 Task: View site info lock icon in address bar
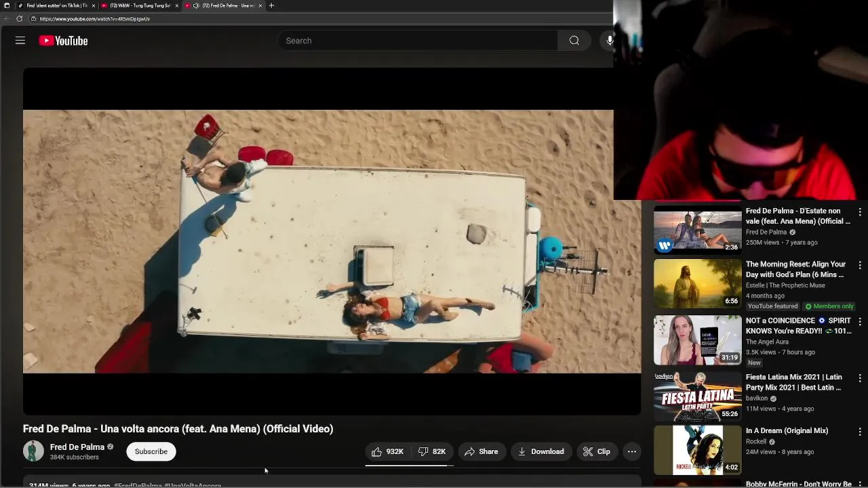(x=33, y=19)
